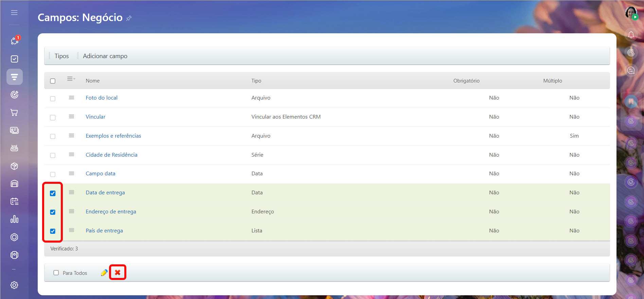Check the Foto do local row checkbox

[53, 99]
